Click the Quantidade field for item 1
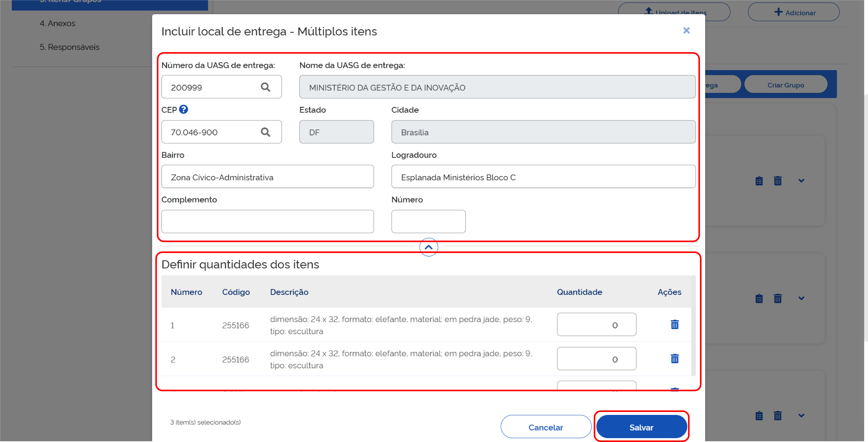The height and width of the screenshot is (442, 868). [596, 325]
